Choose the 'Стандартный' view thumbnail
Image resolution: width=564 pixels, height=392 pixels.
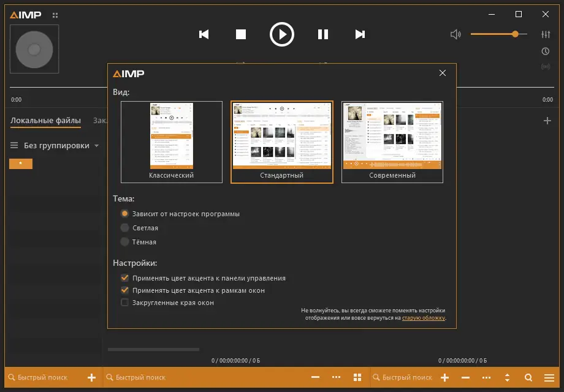(281, 142)
